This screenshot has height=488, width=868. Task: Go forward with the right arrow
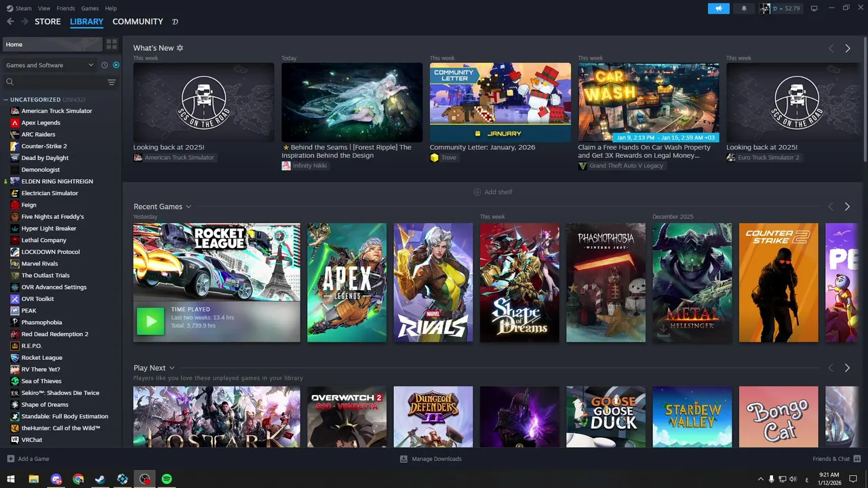pyautogui.click(x=24, y=22)
